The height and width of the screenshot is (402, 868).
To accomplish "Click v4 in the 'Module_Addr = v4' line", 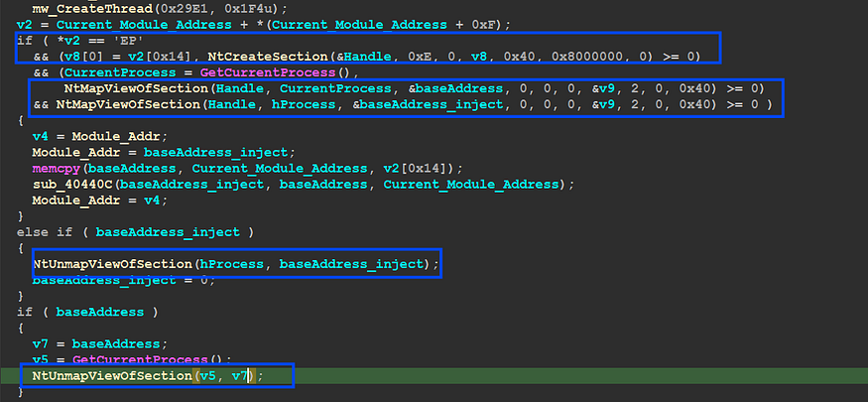I will pos(151,200).
